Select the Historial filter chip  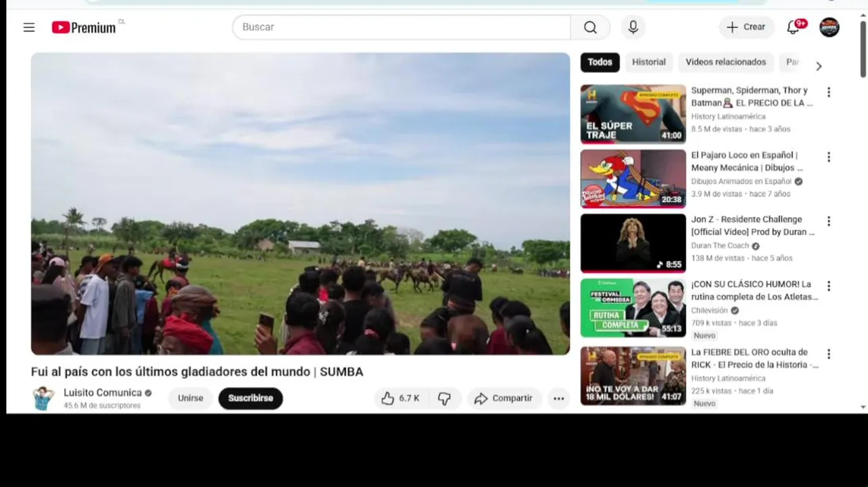tap(649, 62)
